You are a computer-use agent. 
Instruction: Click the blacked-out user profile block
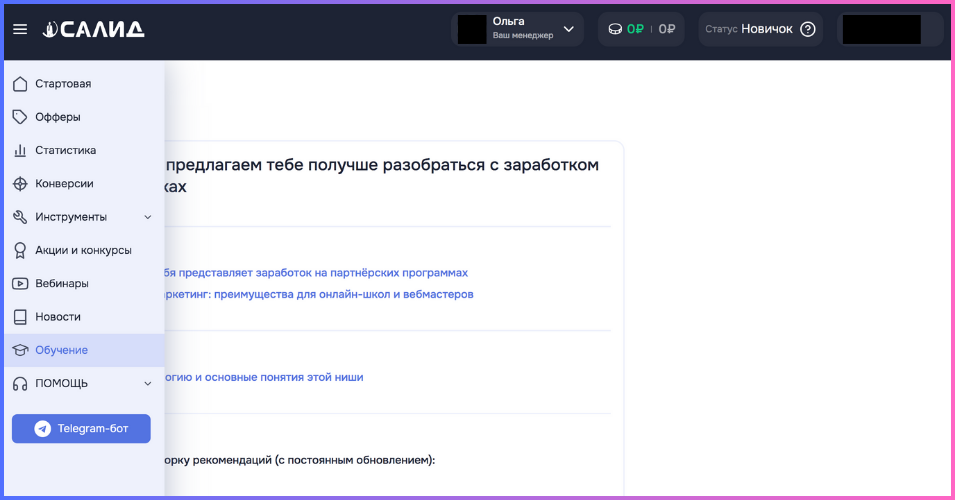tap(881, 29)
